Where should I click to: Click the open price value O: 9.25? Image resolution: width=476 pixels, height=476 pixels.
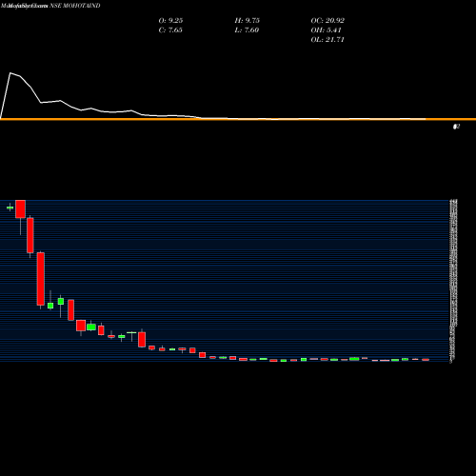pos(170,21)
